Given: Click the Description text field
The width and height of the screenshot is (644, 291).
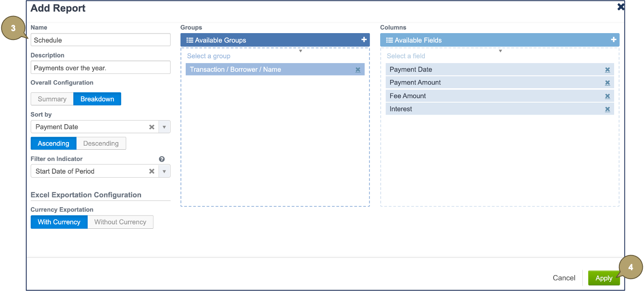Looking at the screenshot, I should [100, 68].
